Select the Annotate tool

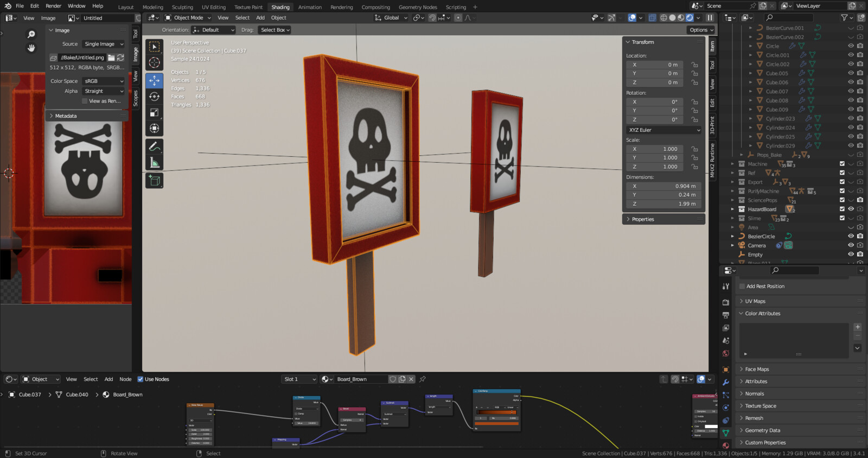pos(155,147)
